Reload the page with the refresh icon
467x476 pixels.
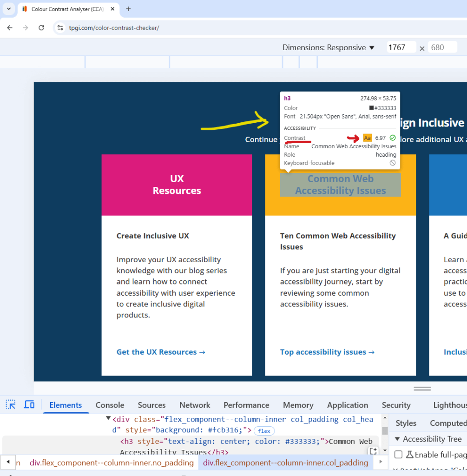point(41,28)
